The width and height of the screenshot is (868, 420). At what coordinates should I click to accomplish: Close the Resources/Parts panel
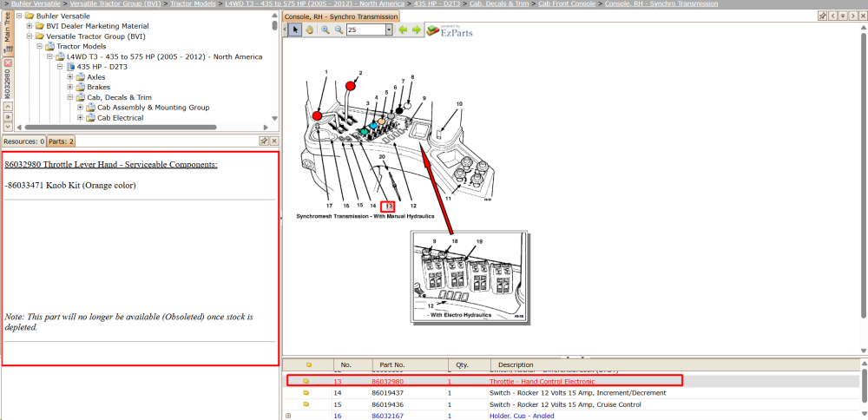click(x=273, y=141)
